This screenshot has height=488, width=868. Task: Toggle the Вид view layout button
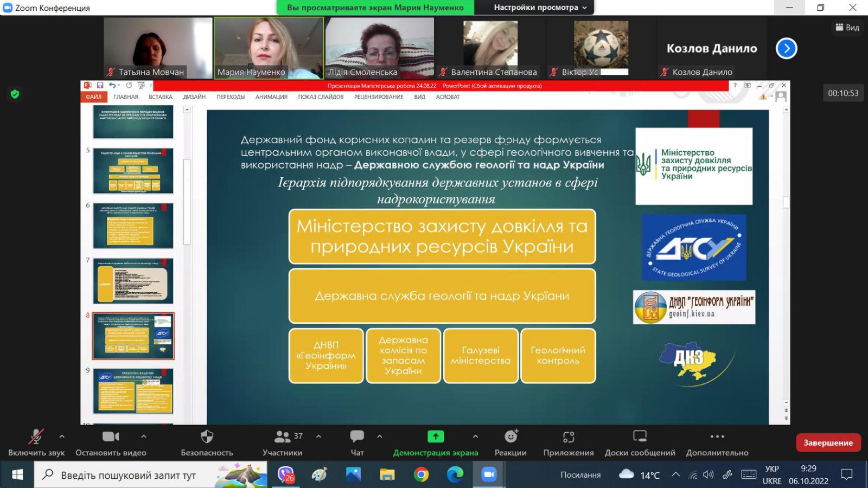click(x=847, y=28)
